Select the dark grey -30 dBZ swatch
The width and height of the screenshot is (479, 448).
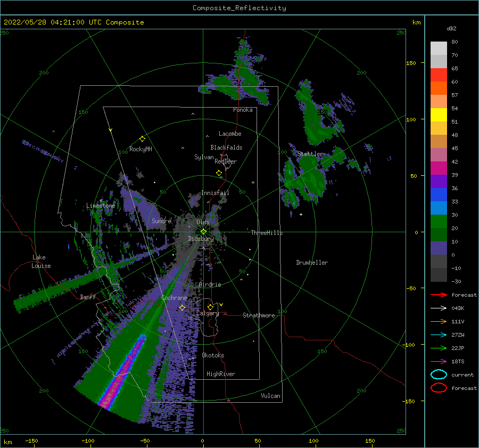(x=439, y=275)
